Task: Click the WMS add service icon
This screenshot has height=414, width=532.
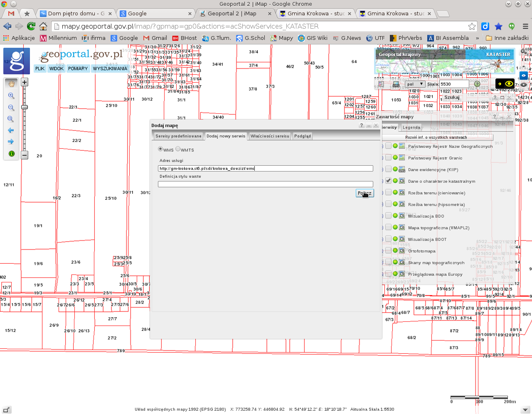Action: 396,84
